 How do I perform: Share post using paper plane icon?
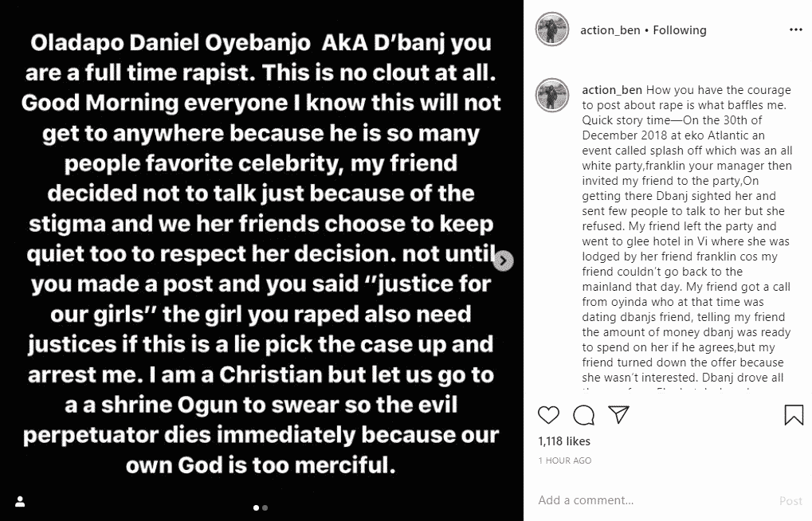pos(619,414)
